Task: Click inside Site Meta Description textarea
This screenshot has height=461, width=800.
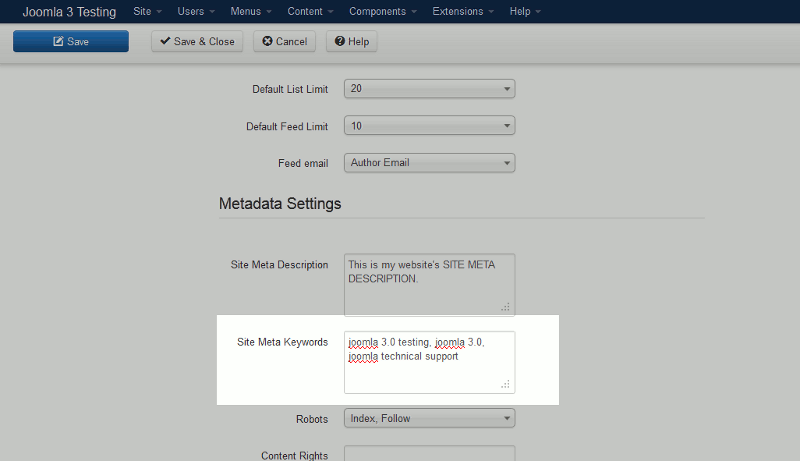Action: (430, 285)
